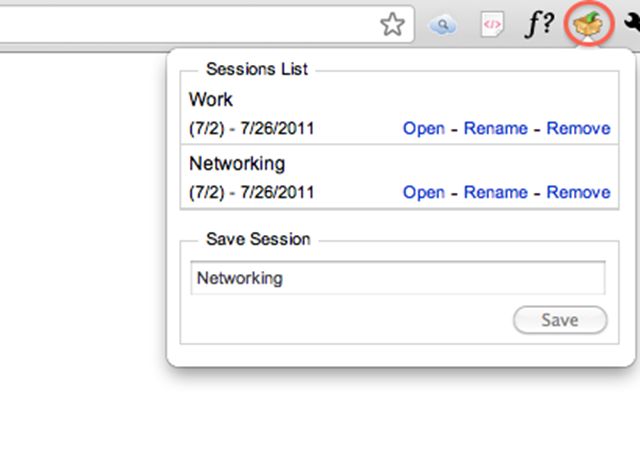This screenshot has width=640, height=468.
Task: Focus the session name input field
Action: click(398, 278)
